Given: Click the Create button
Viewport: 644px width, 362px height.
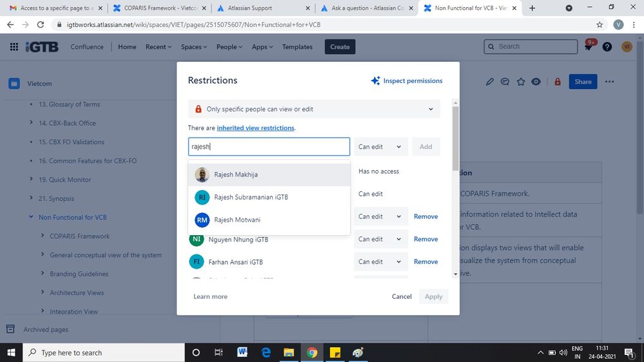Looking at the screenshot, I should tap(340, 47).
